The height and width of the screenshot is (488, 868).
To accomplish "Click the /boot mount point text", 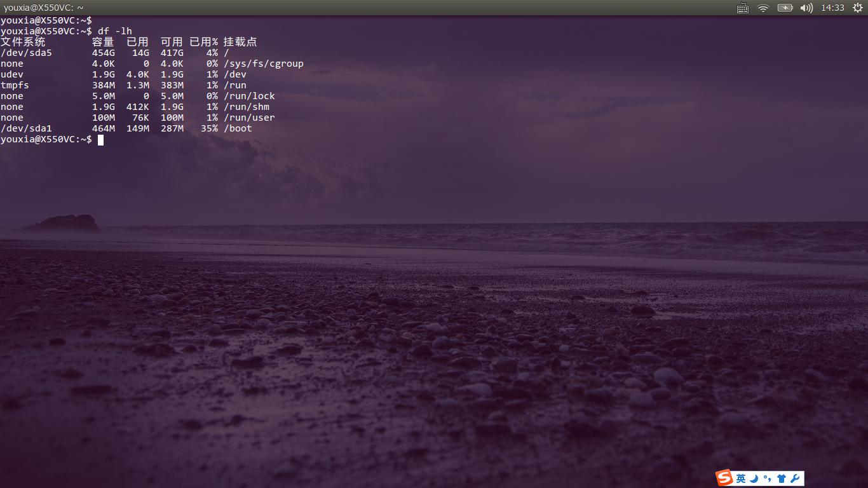I will 238,128.
